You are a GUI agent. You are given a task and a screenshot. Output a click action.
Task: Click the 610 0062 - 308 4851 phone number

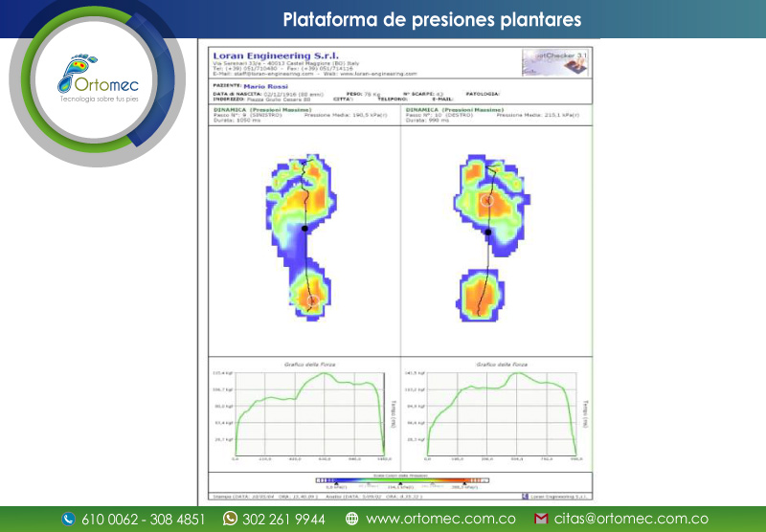point(144,520)
